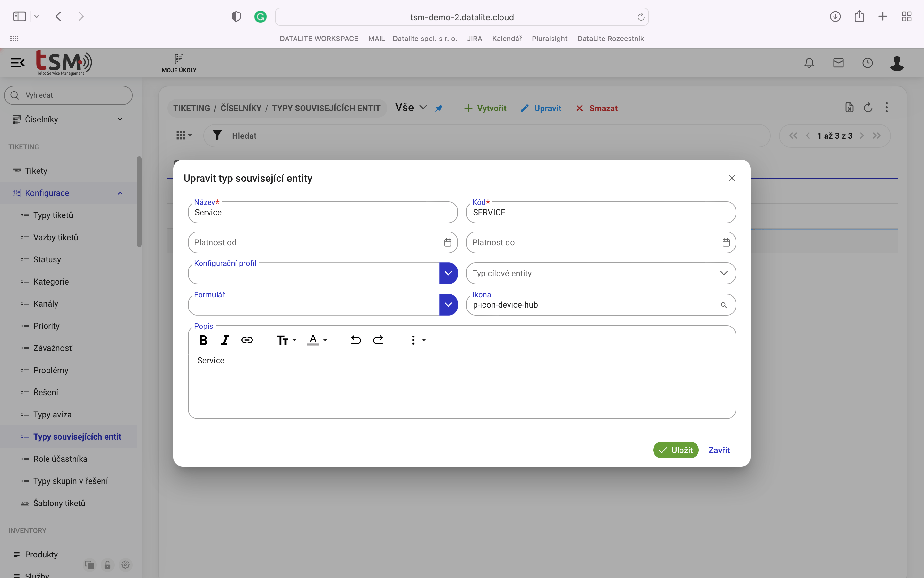Viewport: 924px width, 578px height.
Task: Open the JIRA bookmark
Action: [x=475, y=39]
